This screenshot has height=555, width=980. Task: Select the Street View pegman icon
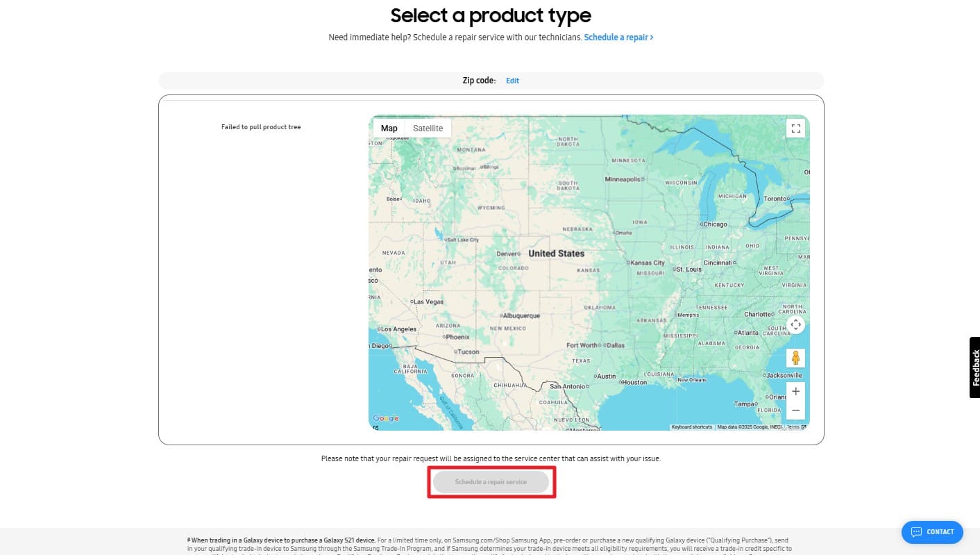(x=796, y=358)
